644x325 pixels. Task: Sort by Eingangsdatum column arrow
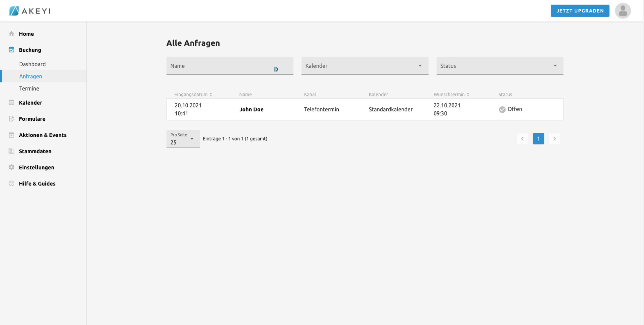(211, 95)
